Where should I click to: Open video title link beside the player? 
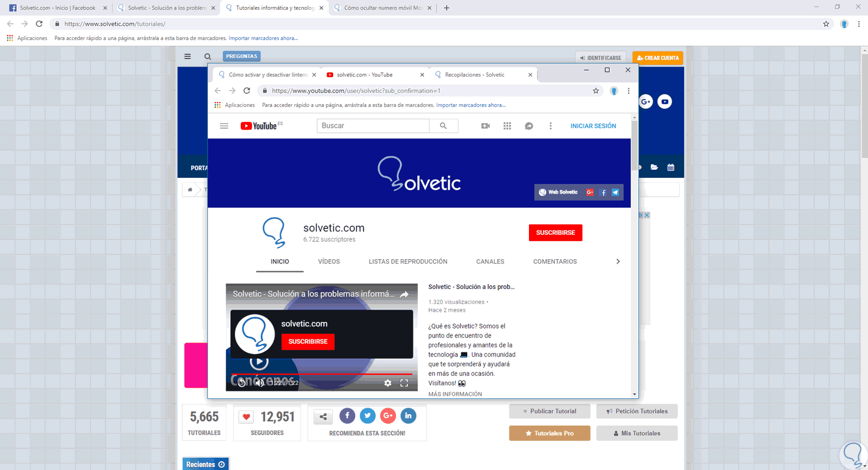click(471, 287)
